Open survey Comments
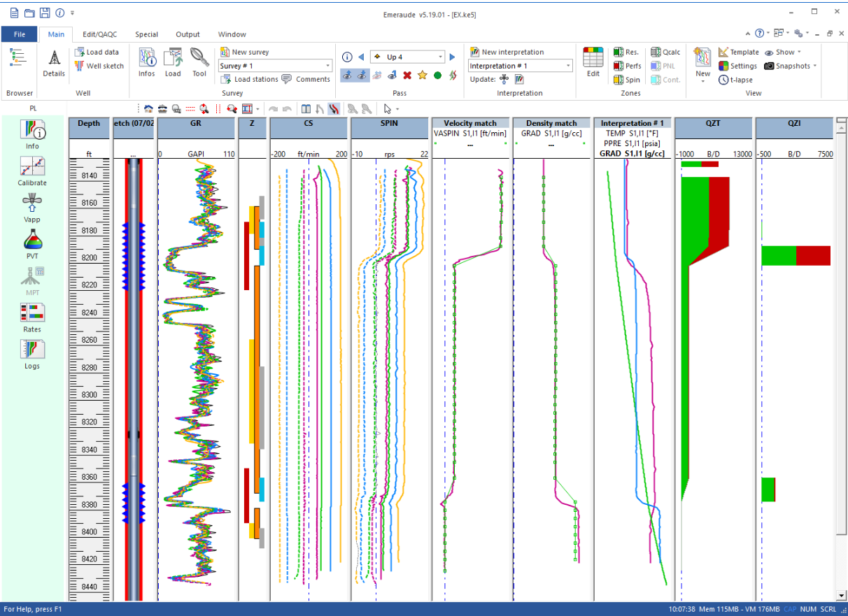The height and width of the screenshot is (616, 848). click(306, 79)
